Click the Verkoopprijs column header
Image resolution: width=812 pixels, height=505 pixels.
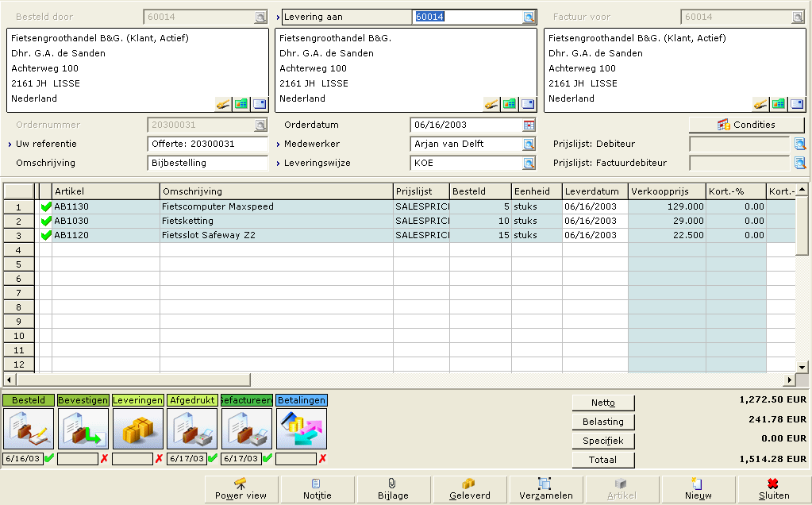coord(667,191)
